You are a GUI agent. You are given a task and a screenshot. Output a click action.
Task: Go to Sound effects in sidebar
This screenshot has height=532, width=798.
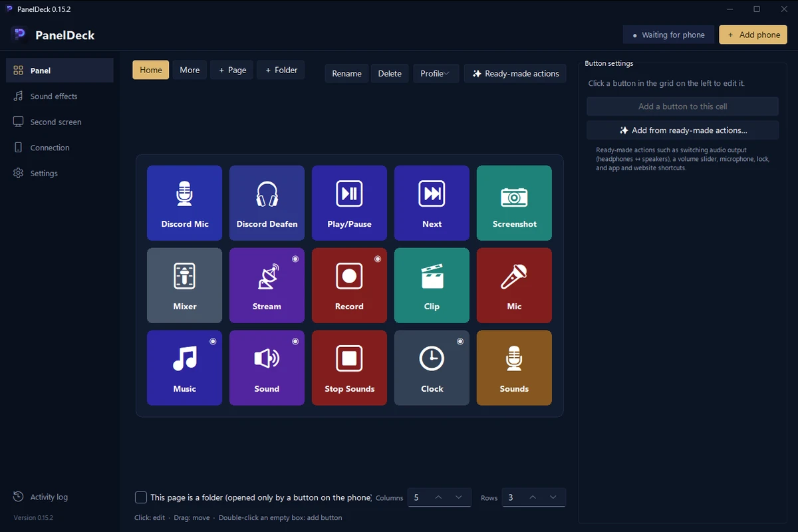(x=60, y=96)
